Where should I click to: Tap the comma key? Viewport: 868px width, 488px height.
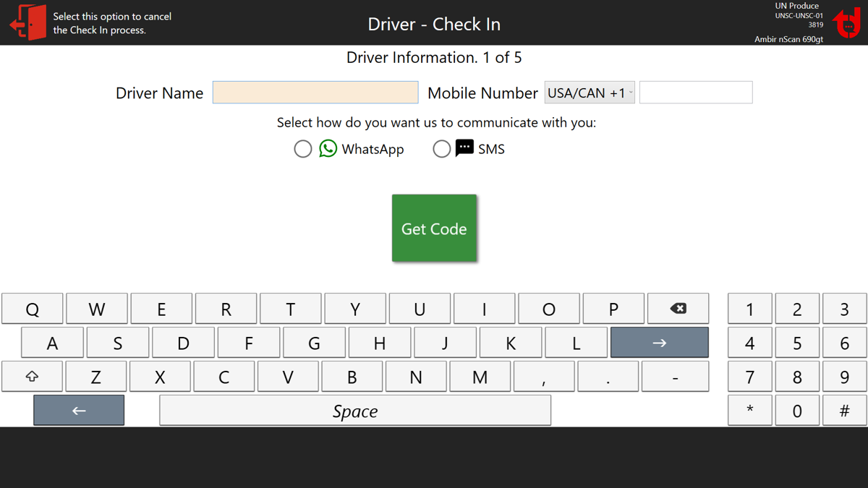point(544,377)
